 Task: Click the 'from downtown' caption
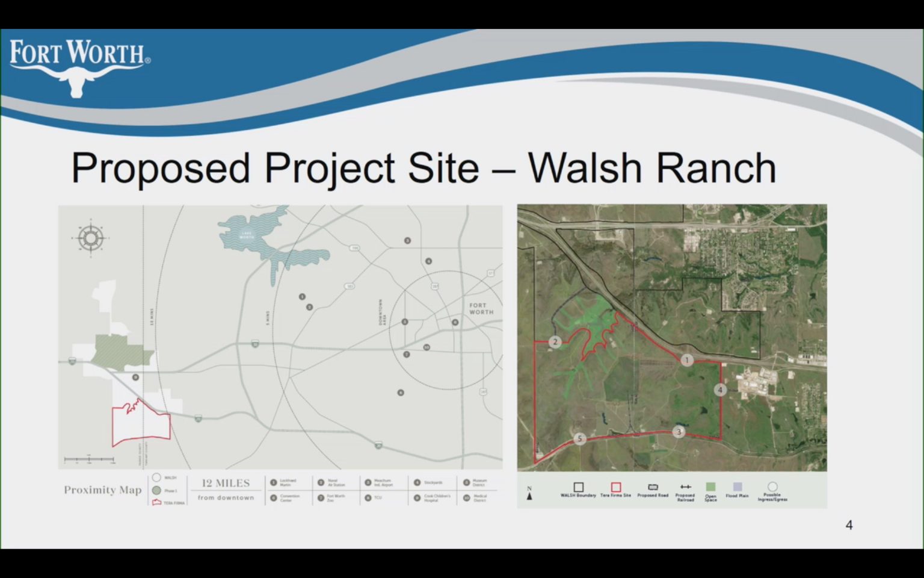click(226, 498)
